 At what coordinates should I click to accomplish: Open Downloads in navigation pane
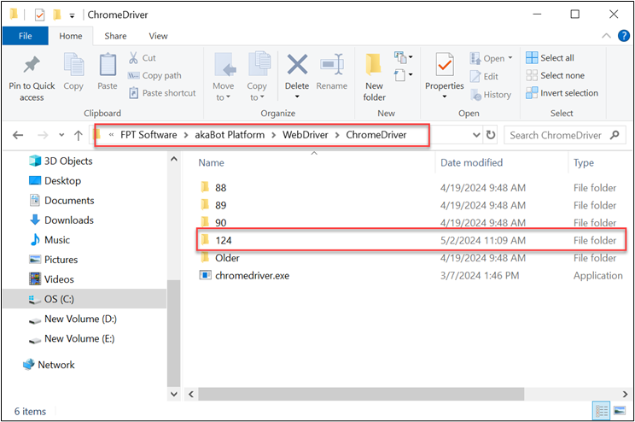61,220
